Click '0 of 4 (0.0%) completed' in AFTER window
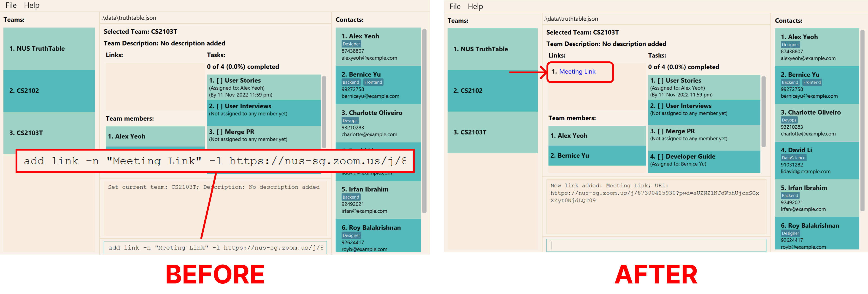The width and height of the screenshot is (868, 294). [683, 67]
